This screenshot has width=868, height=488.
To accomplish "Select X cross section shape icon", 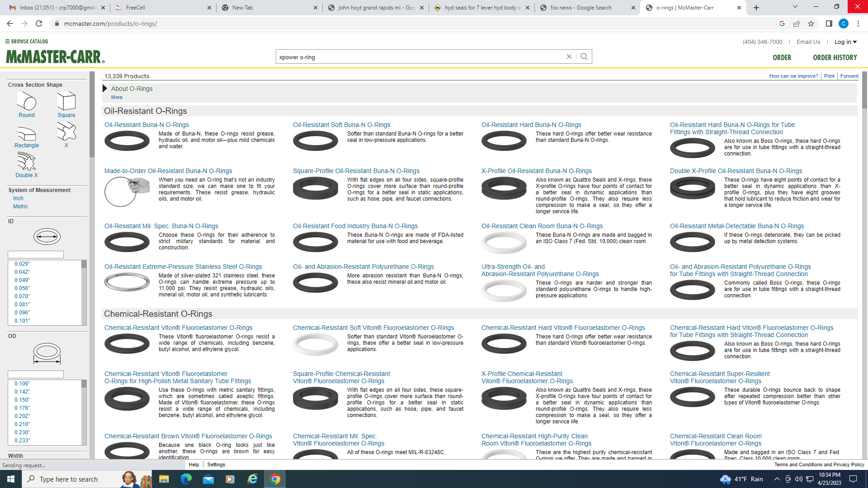I will 66,132.
